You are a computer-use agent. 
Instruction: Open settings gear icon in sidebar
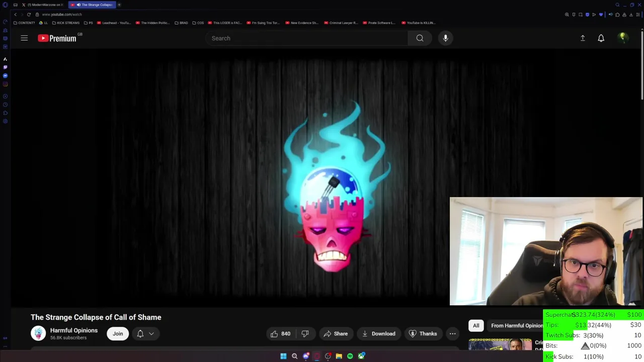pyautogui.click(x=5, y=121)
